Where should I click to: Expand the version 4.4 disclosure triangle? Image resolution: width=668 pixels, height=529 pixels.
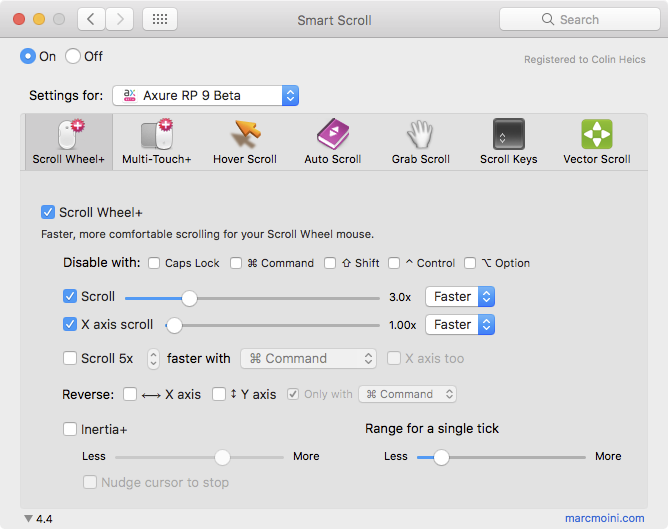(x=29, y=519)
